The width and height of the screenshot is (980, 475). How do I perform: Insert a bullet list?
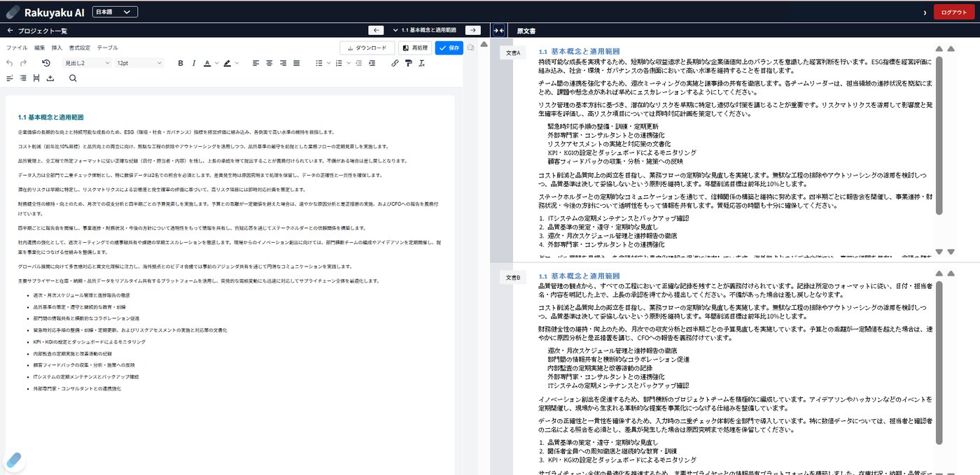click(318, 63)
